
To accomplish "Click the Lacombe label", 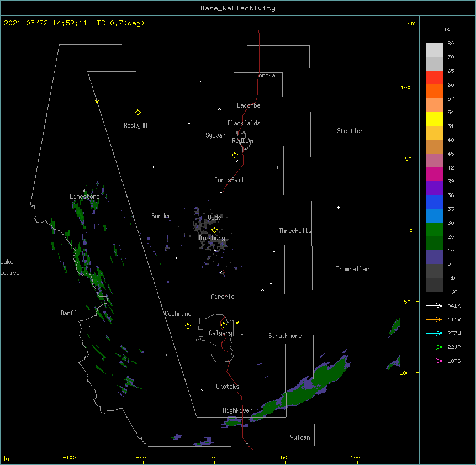I will [x=248, y=105].
